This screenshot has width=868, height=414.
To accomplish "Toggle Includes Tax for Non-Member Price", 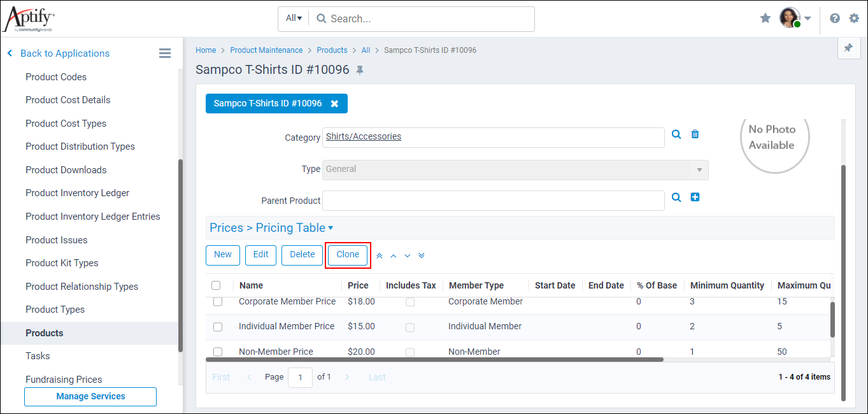I will coord(410,352).
